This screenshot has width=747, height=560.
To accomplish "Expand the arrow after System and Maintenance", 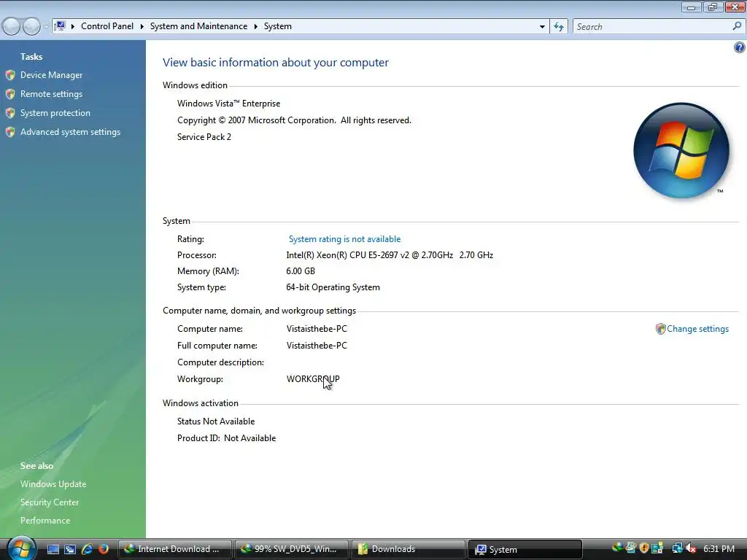I will pyautogui.click(x=256, y=27).
